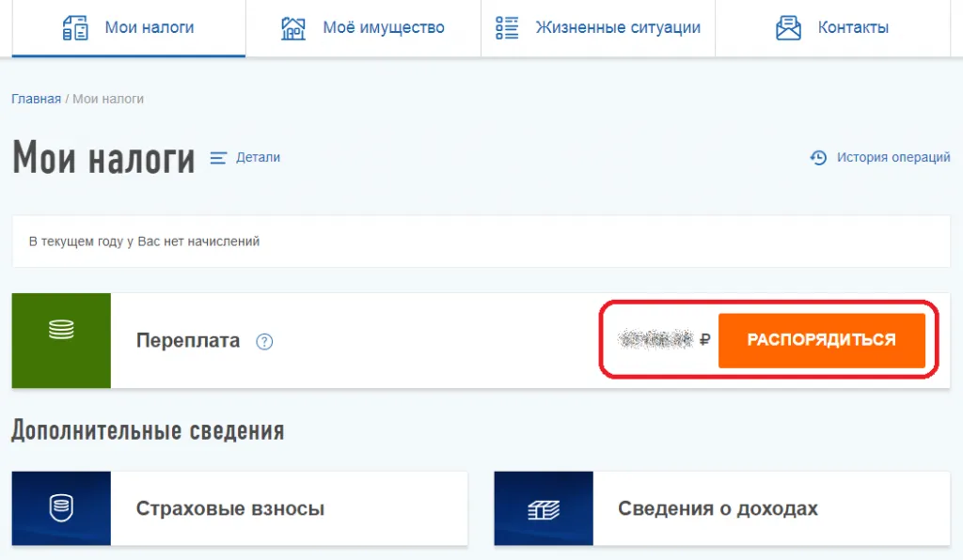Click the question mark help icon near Переплата
The image size is (963, 560).
[264, 342]
